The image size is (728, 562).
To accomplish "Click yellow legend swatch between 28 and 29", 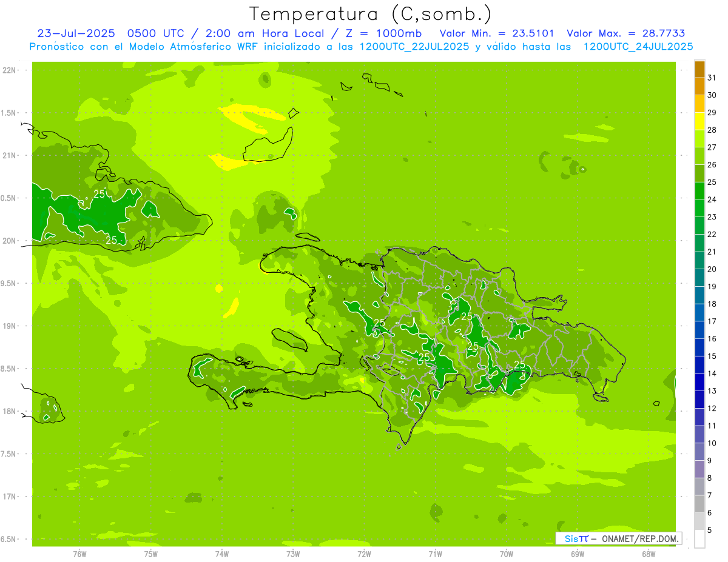I will (699, 121).
